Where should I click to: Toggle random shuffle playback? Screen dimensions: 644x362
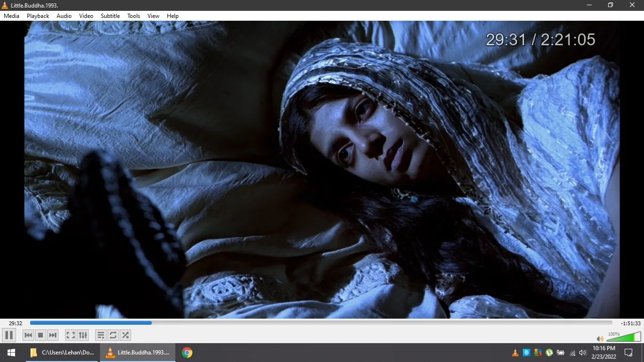[x=125, y=335]
